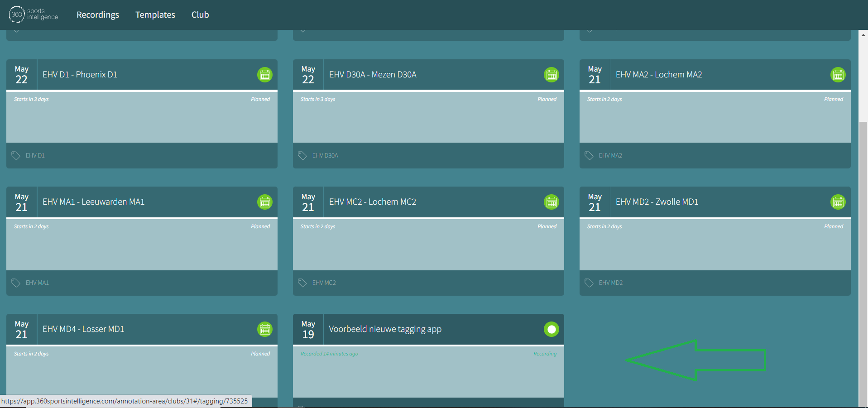Toggle the recording indicator on Voorbeeld nieuwe tagging app
868x408 pixels.
tap(551, 329)
